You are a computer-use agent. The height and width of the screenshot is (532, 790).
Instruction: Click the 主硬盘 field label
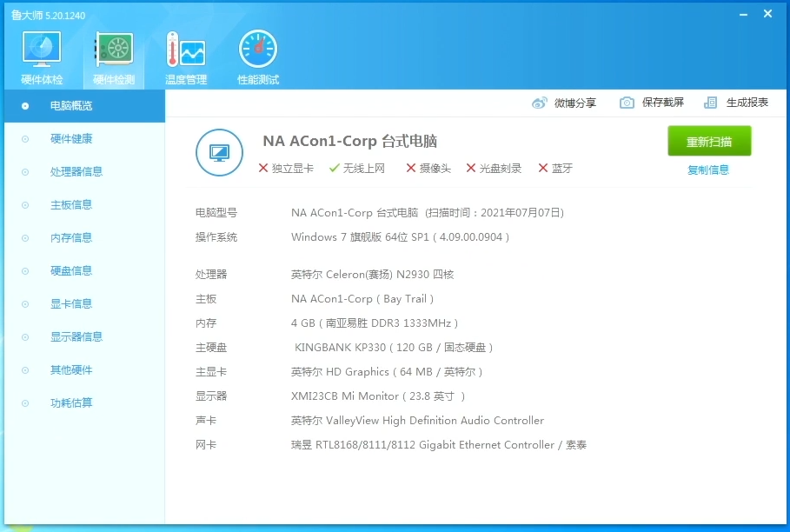click(x=211, y=348)
